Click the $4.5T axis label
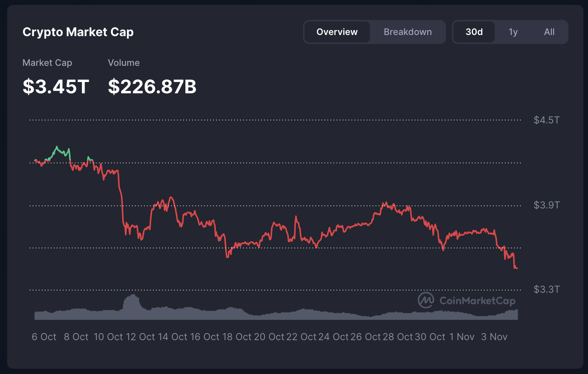 tap(546, 120)
